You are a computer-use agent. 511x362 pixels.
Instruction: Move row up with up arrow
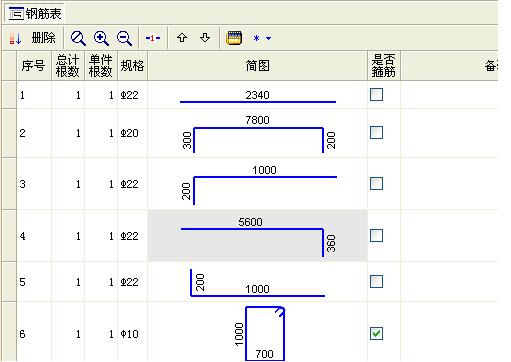pyautogui.click(x=182, y=38)
